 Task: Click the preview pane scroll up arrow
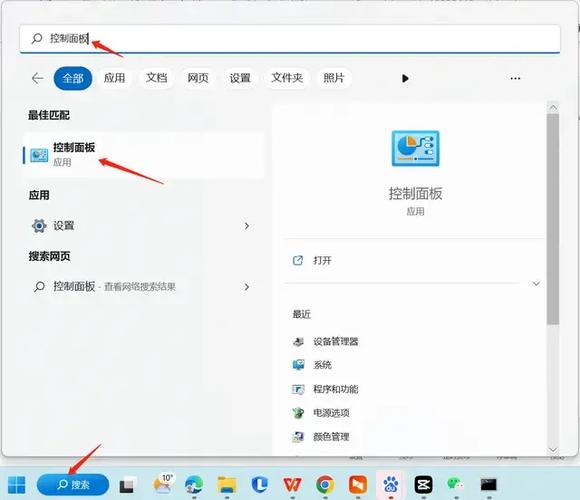tap(553, 107)
